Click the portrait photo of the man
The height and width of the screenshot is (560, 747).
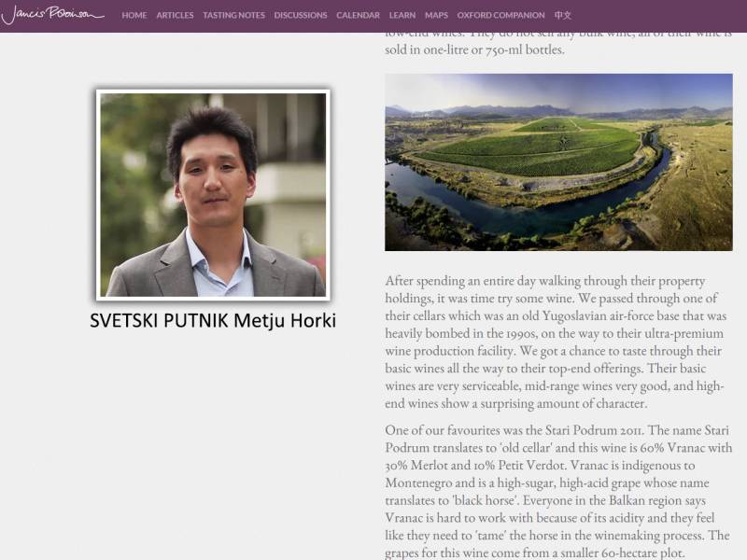click(x=213, y=194)
